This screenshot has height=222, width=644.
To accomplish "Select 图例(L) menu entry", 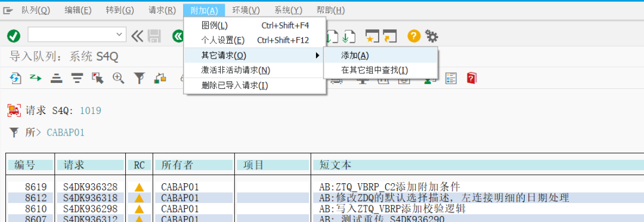I will pyautogui.click(x=255, y=26).
